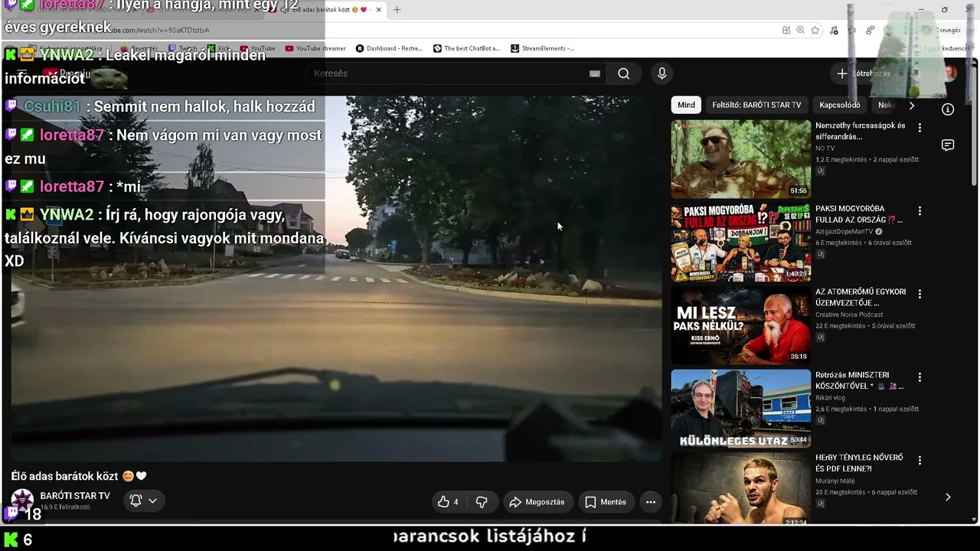Open the chat panel icon on the right
Viewport: 980px width, 551px height.
948,145
